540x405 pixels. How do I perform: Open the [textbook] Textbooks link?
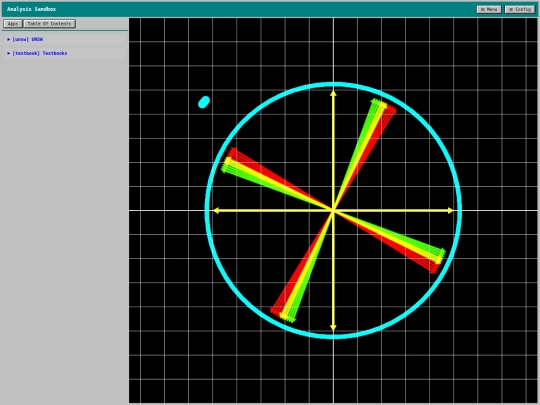(x=40, y=53)
